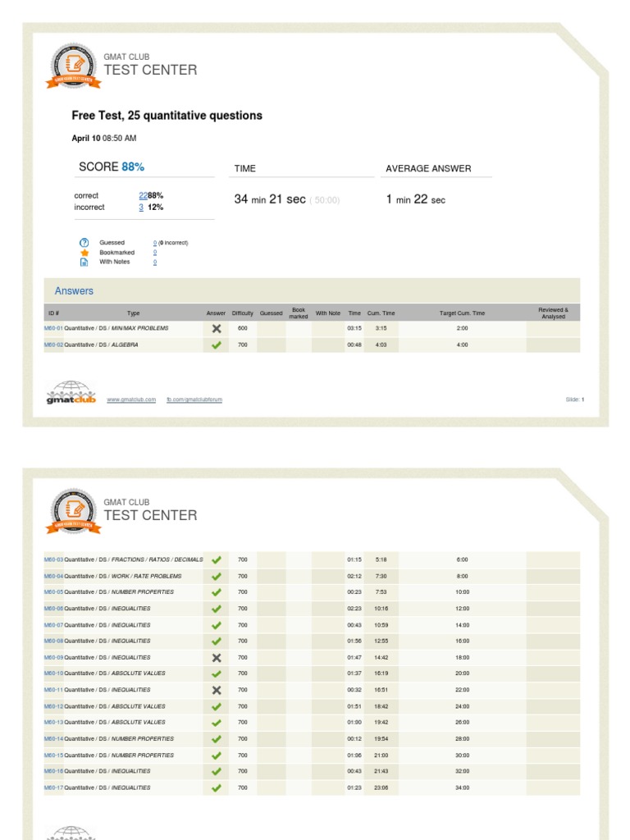
Task: Click the green check mark for M60-06
Action: tap(217, 609)
